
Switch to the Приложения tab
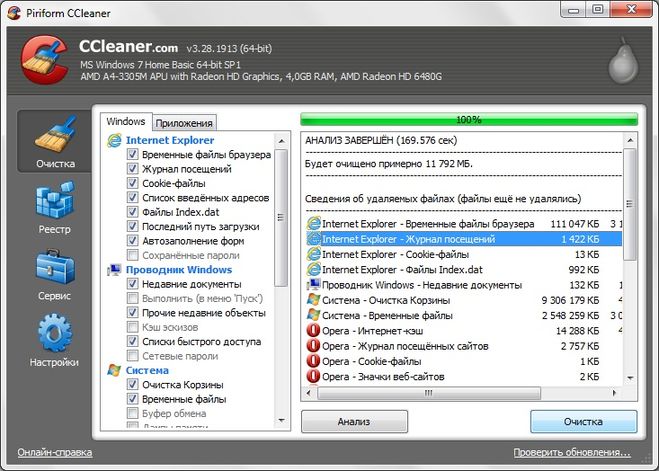point(184,123)
